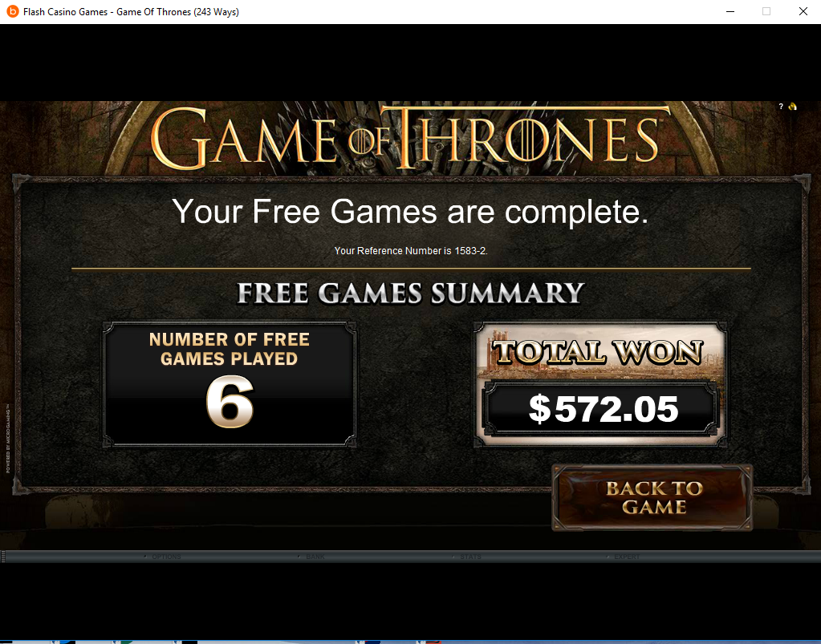Click the grip handle left of Options bar
This screenshot has height=644, width=821.
pos(3,557)
